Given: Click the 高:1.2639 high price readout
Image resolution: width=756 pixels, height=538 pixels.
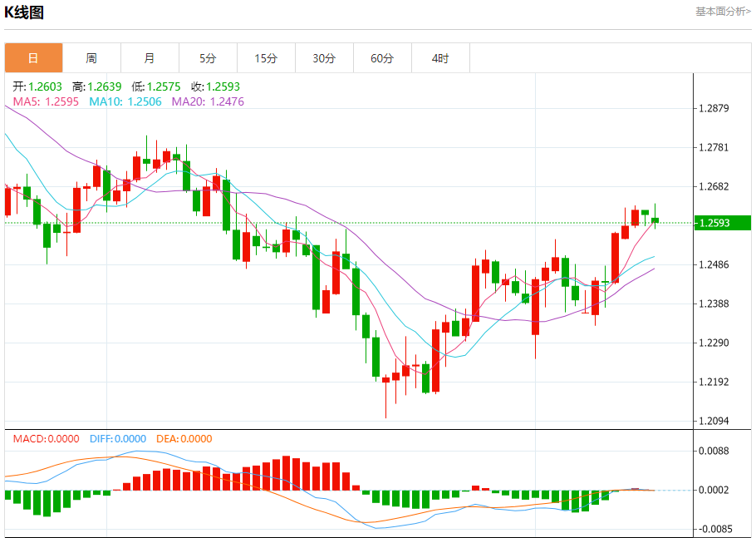Looking at the screenshot, I should click(x=96, y=86).
